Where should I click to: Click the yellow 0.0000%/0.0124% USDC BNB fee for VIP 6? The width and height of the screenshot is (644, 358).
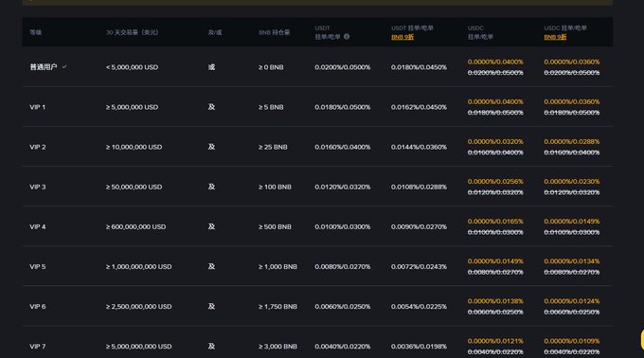pos(572,301)
